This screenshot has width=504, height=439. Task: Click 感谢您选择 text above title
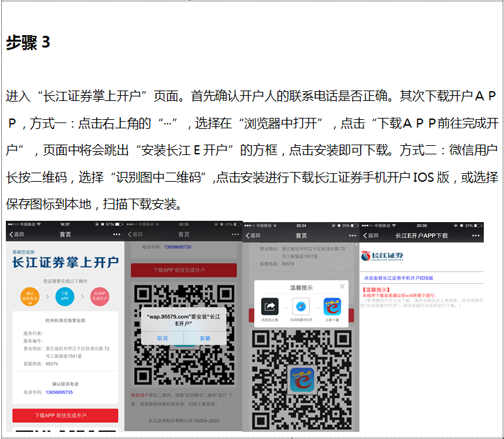(x=23, y=252)
